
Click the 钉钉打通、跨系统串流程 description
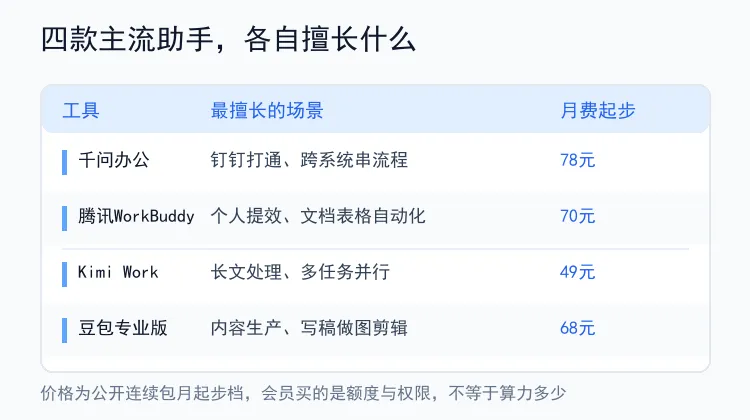pos(309,160)
